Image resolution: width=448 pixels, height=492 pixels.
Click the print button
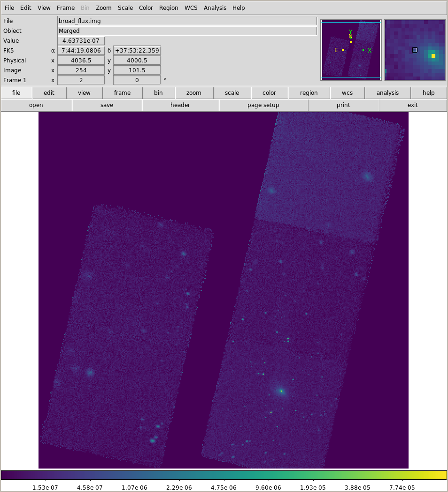343,105
